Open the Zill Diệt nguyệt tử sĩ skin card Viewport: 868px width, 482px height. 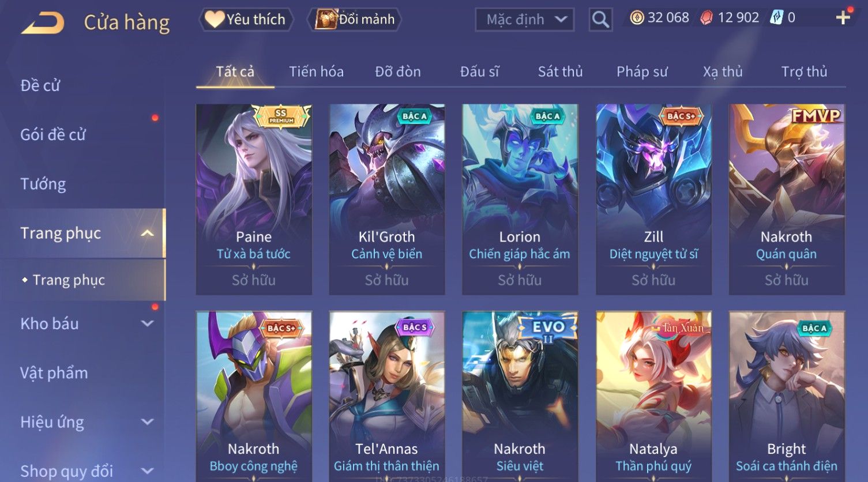pyautogui.click(x=653, y=199)
